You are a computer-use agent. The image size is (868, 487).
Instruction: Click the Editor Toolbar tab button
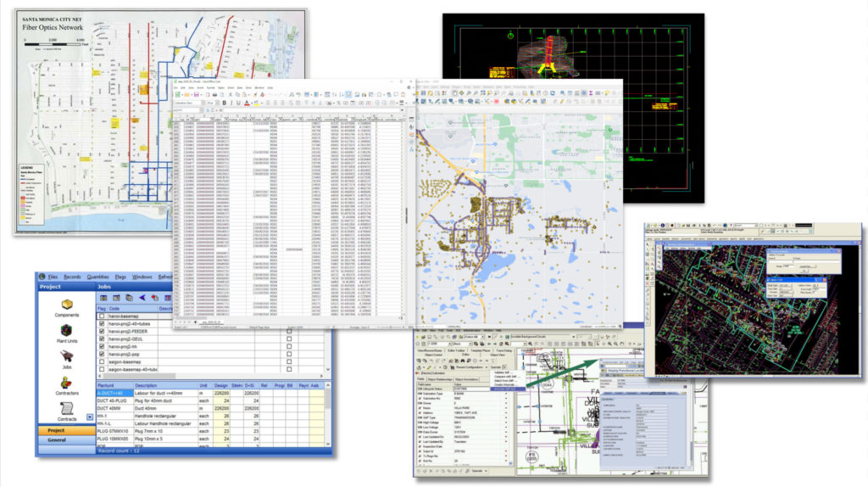(x=456, y=350)
